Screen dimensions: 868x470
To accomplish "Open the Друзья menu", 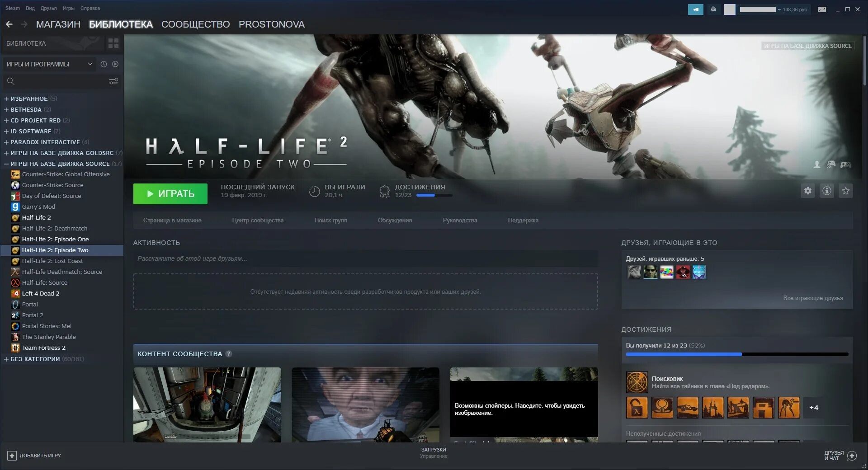I will pyautogui.click(x=48, y=8).
